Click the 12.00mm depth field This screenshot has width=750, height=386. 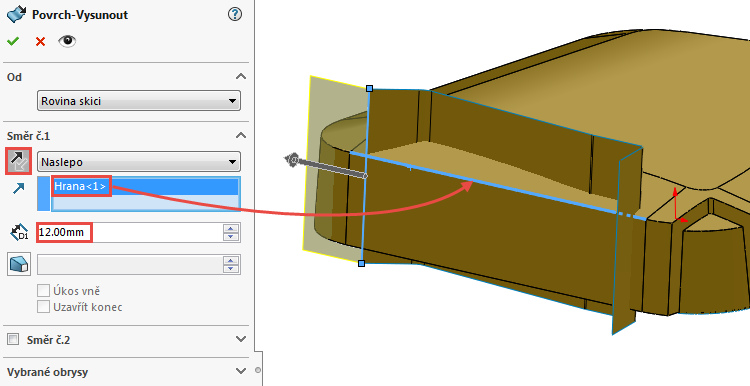[x=130, y=232]
